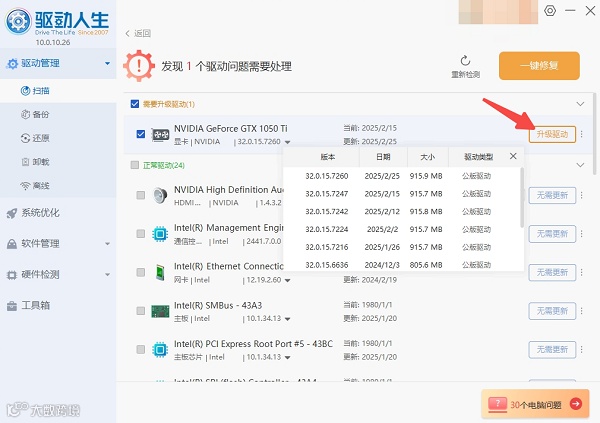Image resolution: width=600 pixels, height=423 pixels.
Task: Click 无需更新 button for Intel Management Engine
Action: (552, 234)
